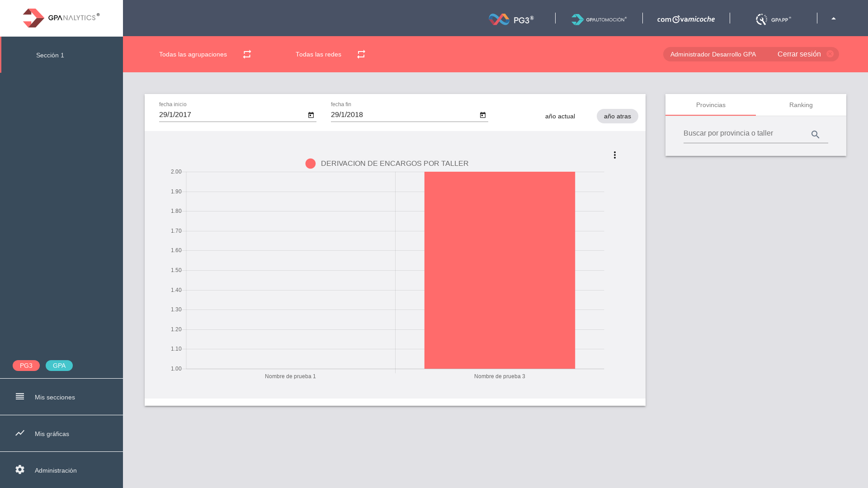Open the GPAutomoción logo link
This screenshot has height=488, width=868.
click(x=599, y=19)
